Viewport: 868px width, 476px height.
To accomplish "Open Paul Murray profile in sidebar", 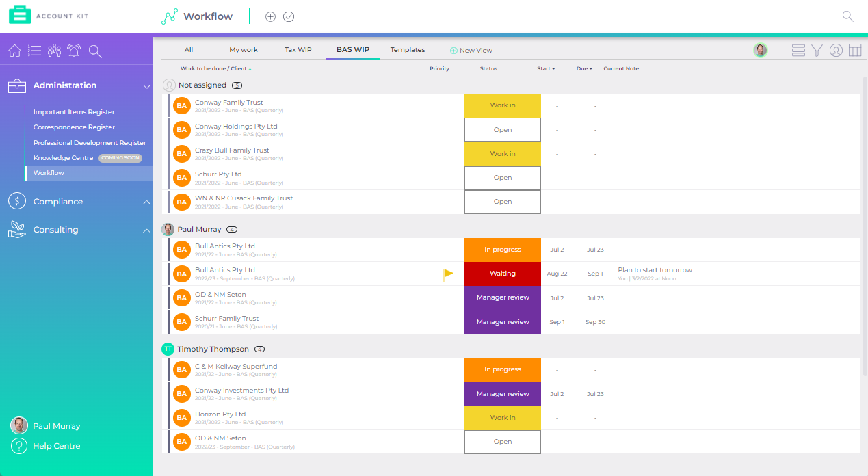I will pyautogui.click(x=57, y=426).
